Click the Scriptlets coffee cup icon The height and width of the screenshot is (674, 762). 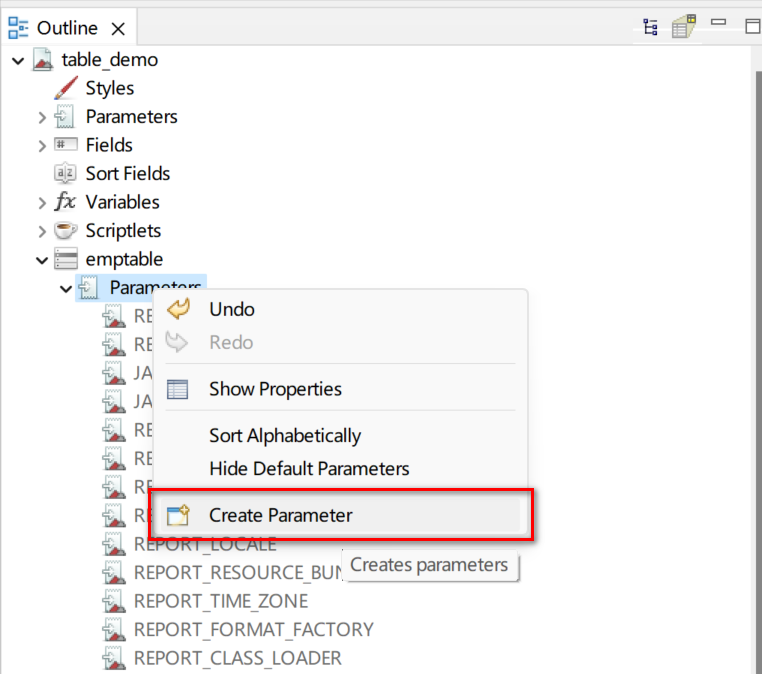click(x=66, y=230)
